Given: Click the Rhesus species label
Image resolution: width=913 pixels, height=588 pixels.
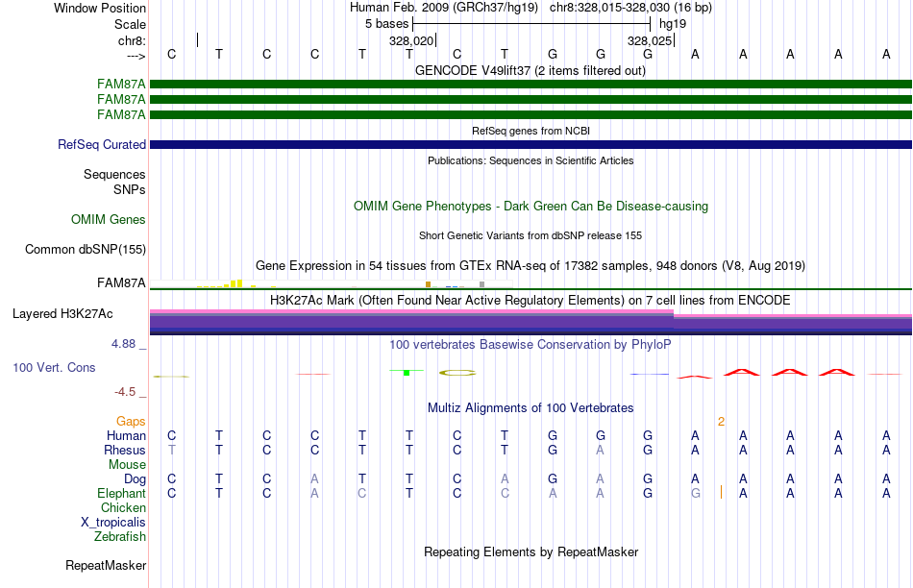Looking at the screenshot, I should 125,450.
